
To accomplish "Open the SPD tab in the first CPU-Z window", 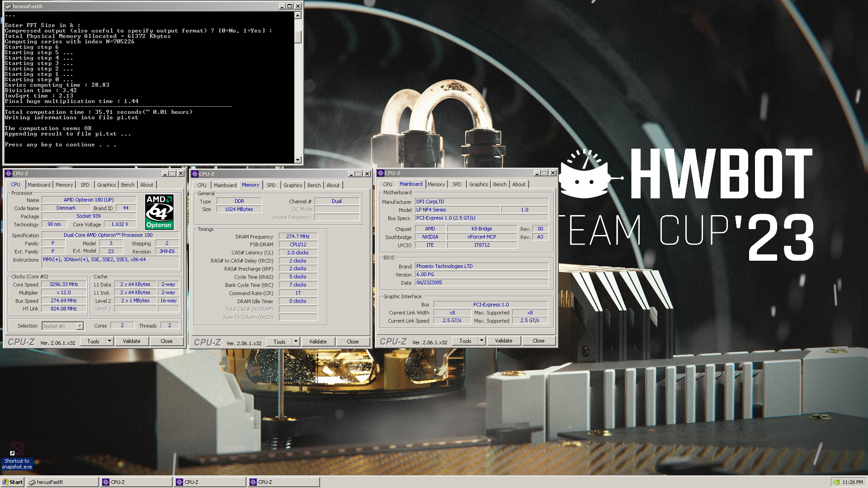I will coord(85,185).
